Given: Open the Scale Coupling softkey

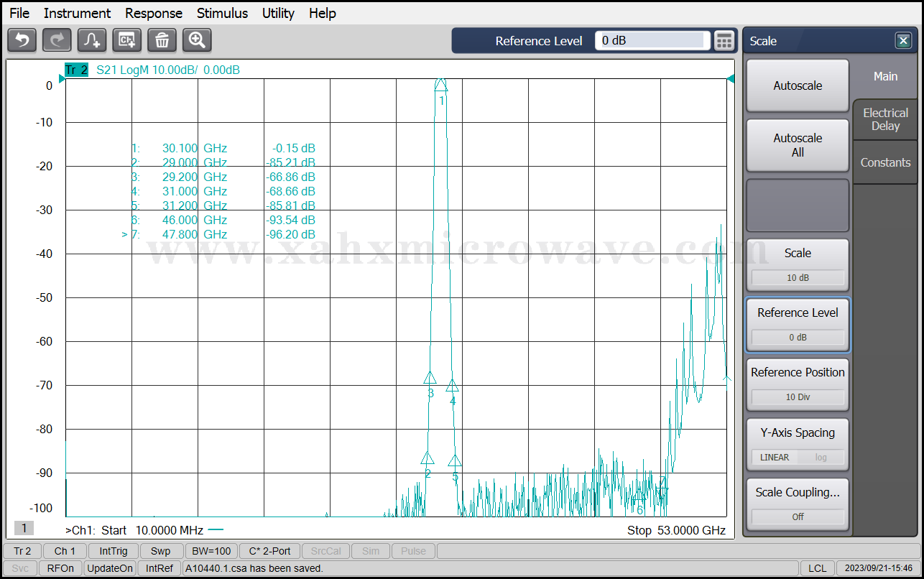Looking at the screenshot, I should 798,504.
